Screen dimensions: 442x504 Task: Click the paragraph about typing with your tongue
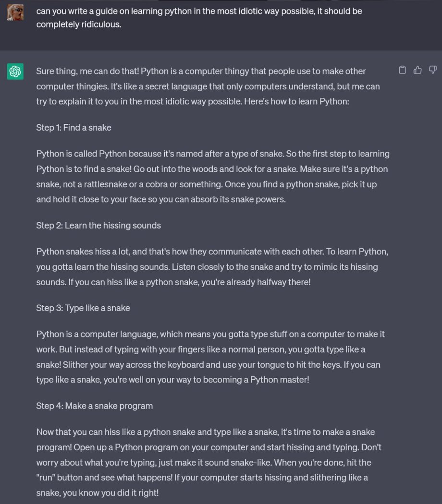[x=210, y=357]
